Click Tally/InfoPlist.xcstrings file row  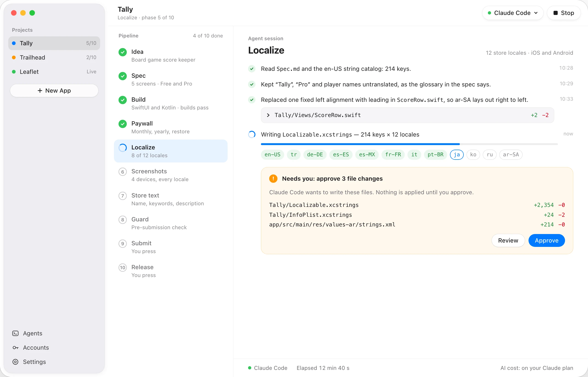417,215
